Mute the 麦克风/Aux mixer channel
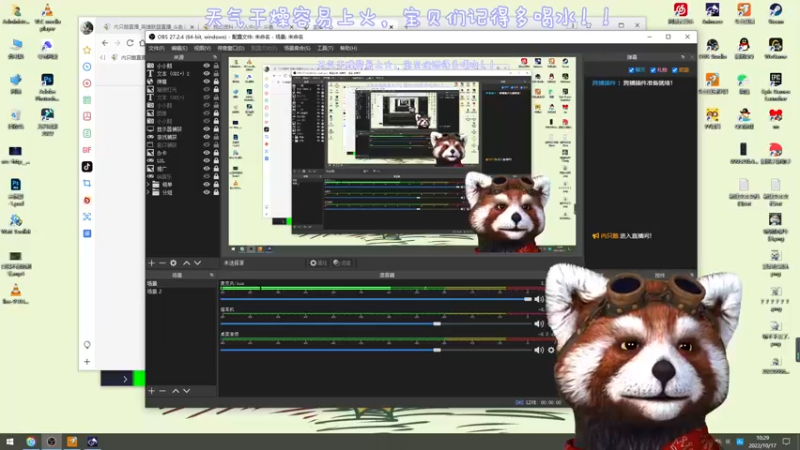 tap(539, 299)
